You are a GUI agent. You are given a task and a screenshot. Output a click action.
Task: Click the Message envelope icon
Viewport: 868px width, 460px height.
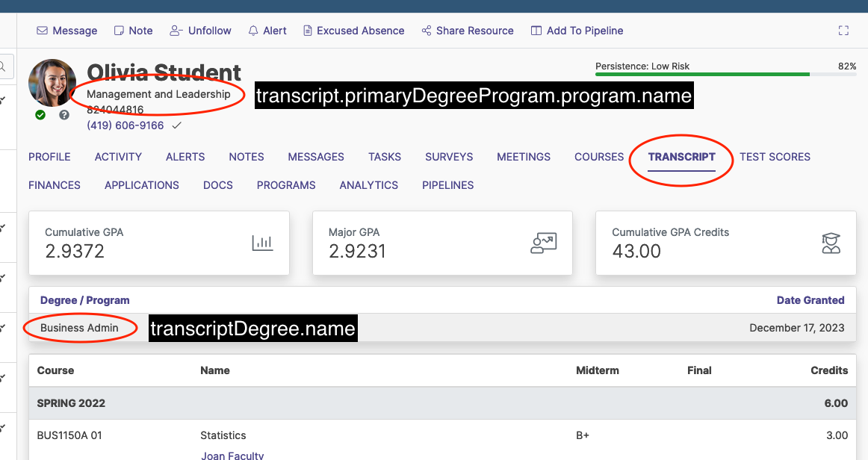coord(42,31)
